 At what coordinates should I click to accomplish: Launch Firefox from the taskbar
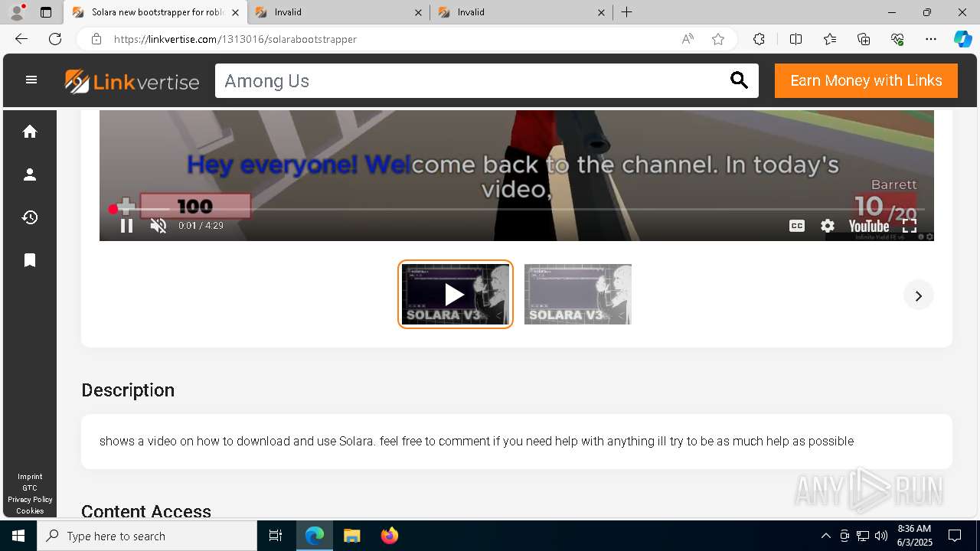(x=390, y=536)
